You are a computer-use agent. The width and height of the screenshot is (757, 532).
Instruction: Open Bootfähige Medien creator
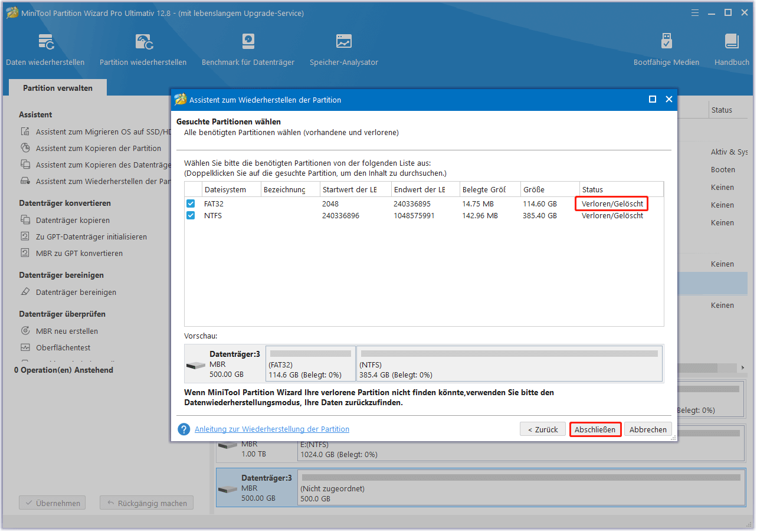[x=666, y=50]
